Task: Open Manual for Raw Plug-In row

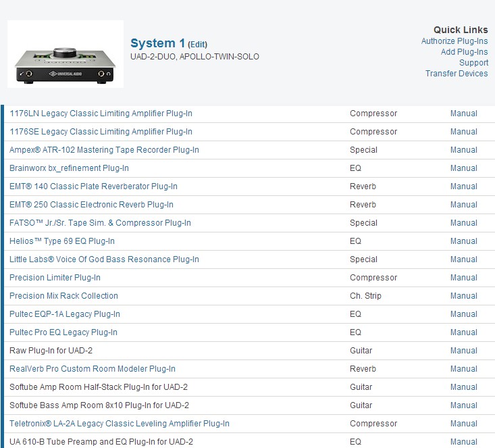Action: pyautogui.click(x=464, y=351)
